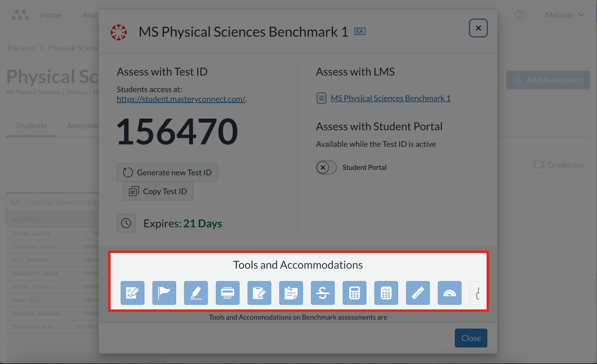Viewport: 597px width, 364px height.
Task: Select student row Morris, Kinsey
Action: [53, 287]
